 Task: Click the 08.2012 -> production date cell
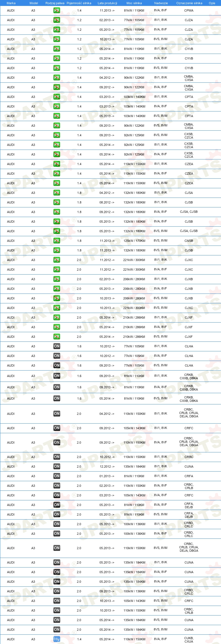107,202
